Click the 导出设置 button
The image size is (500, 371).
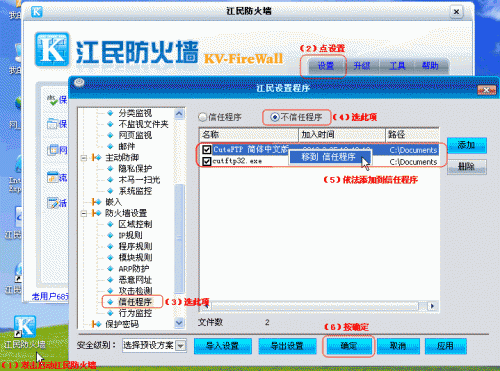coord(287,346)
